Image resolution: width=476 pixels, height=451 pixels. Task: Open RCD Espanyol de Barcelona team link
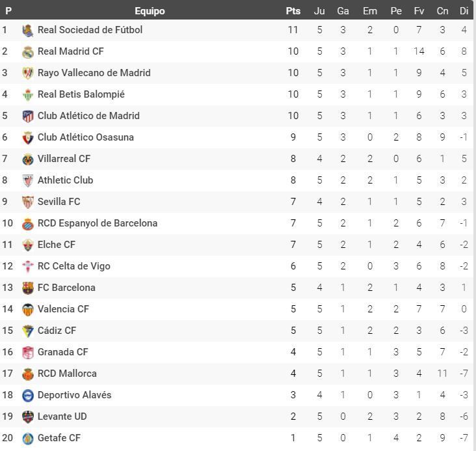tap(98, 223)
